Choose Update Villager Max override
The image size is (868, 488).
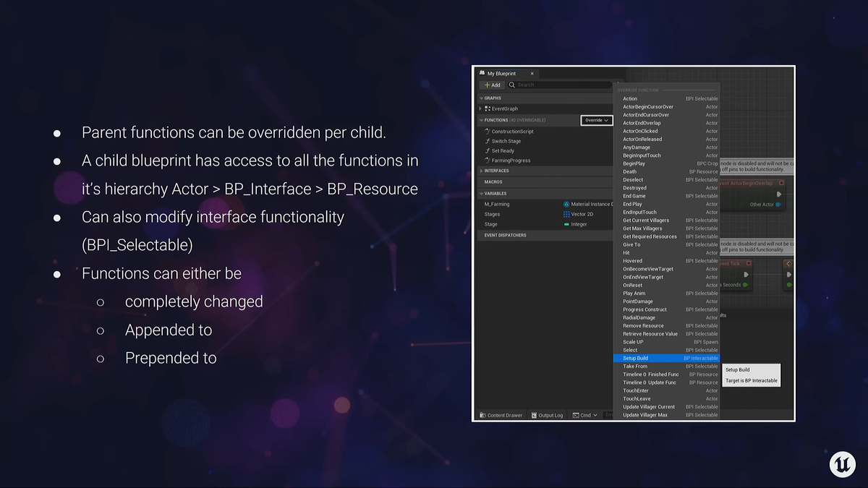[x=666, y=415]
